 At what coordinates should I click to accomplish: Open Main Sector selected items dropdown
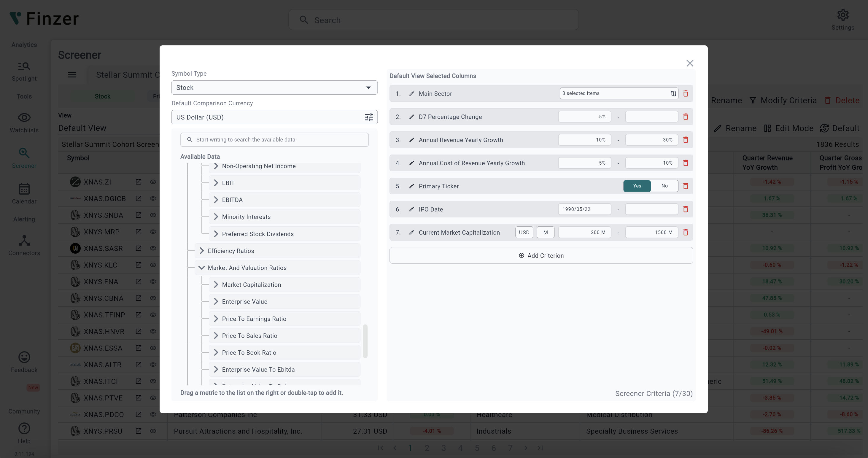click(619, 94)
